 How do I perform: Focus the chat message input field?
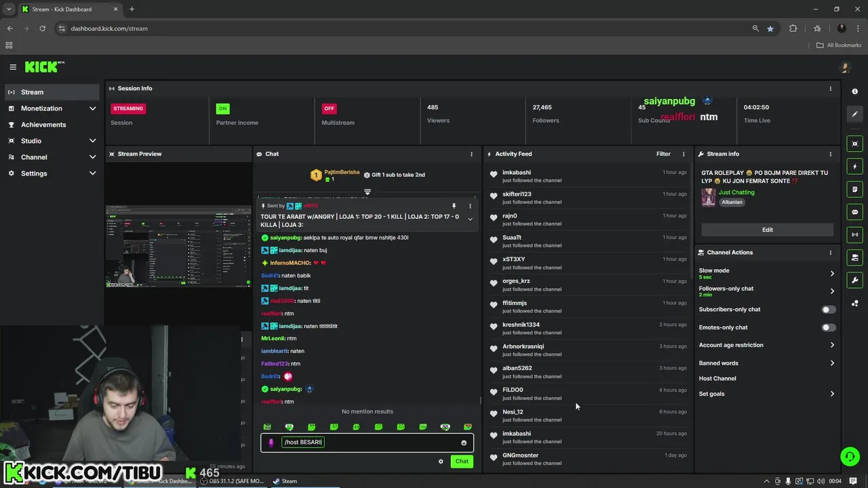pyautogui.click(x=368, y=443)
